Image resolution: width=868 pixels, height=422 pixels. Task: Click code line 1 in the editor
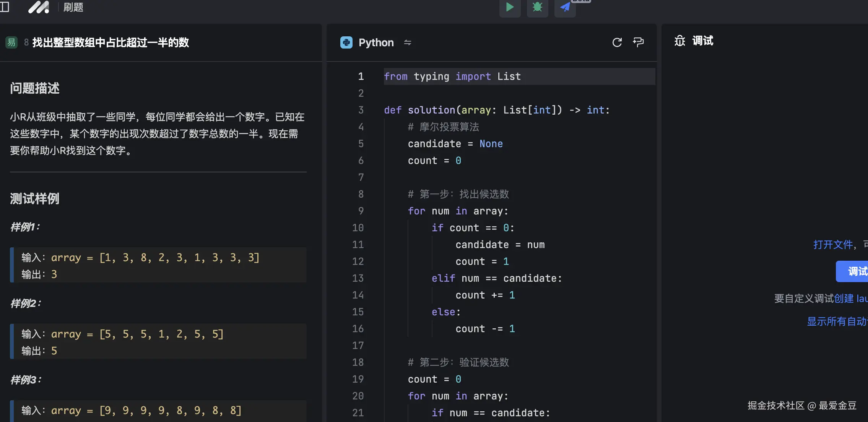452,76
